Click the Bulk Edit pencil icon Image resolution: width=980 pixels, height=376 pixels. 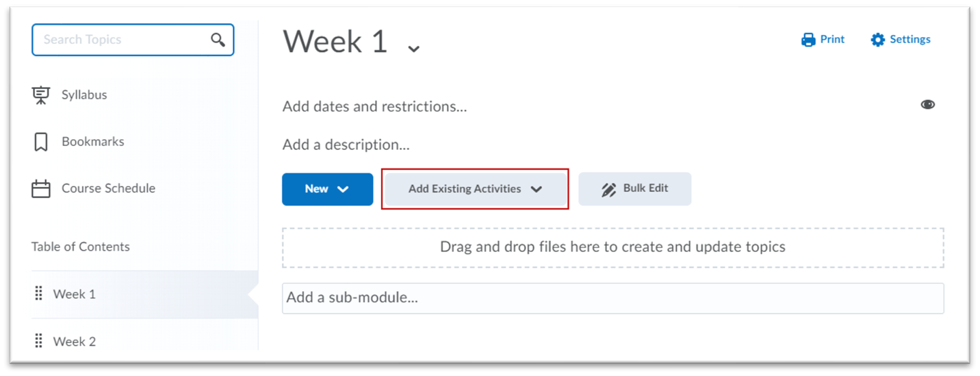608,190
